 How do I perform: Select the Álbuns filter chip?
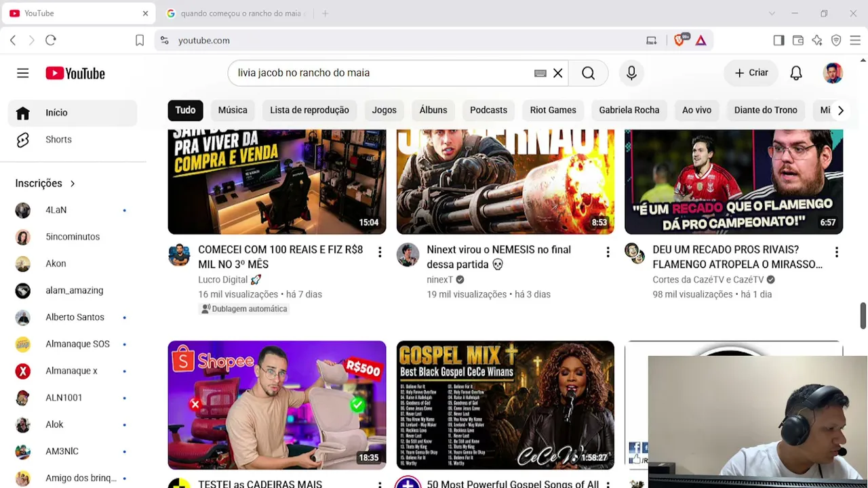(433, 110)
